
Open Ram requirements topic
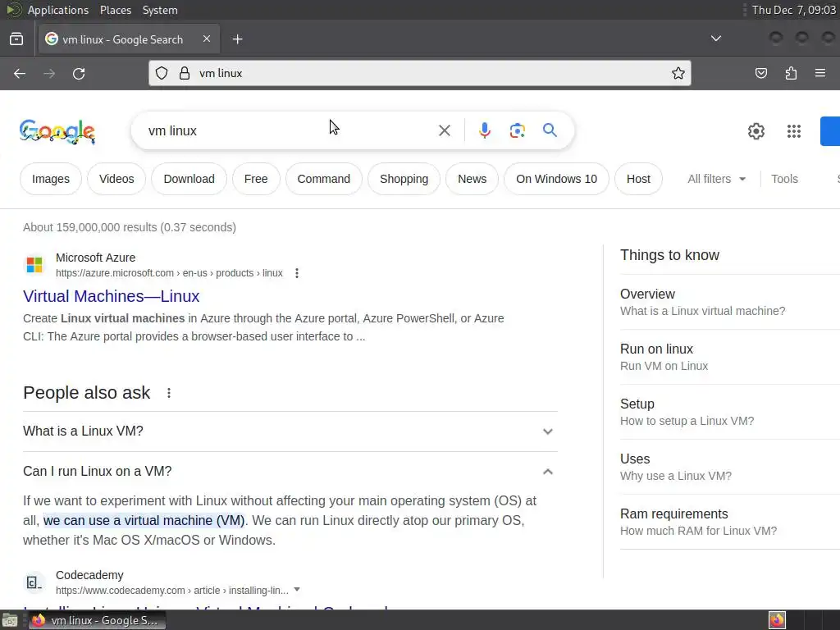(x=729, y=522)
